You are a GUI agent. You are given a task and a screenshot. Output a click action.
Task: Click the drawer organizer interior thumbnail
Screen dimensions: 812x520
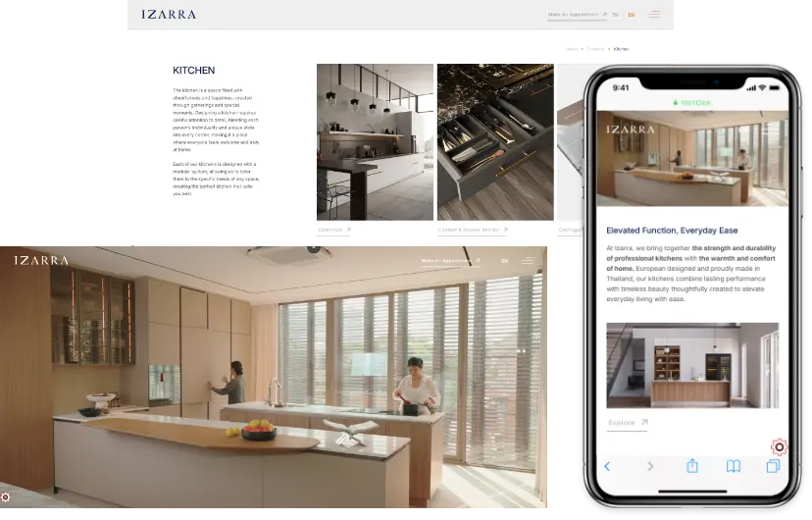(x=495, y=142)
